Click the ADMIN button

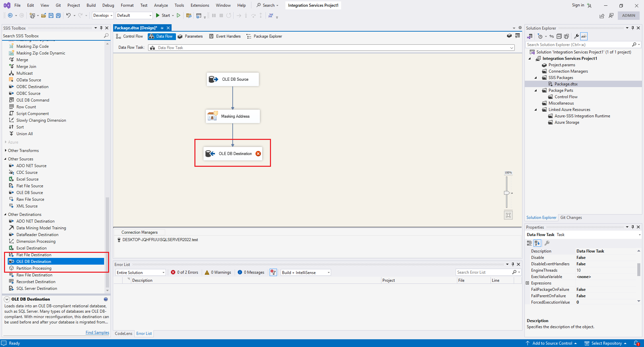[x=629, y=15]
